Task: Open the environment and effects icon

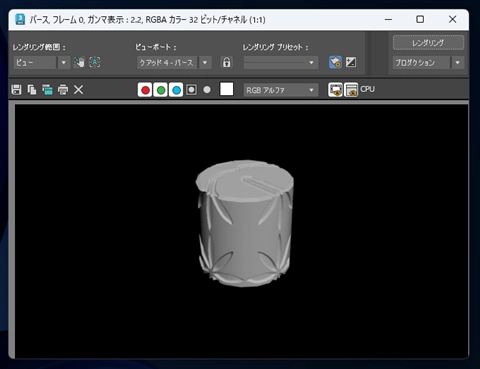Action: (x=351, y=62)
